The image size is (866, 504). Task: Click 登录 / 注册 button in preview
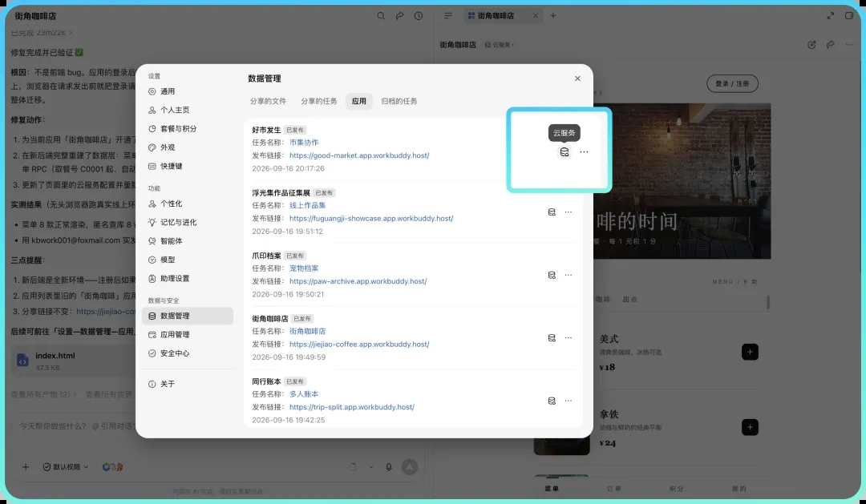coord(732,84)
